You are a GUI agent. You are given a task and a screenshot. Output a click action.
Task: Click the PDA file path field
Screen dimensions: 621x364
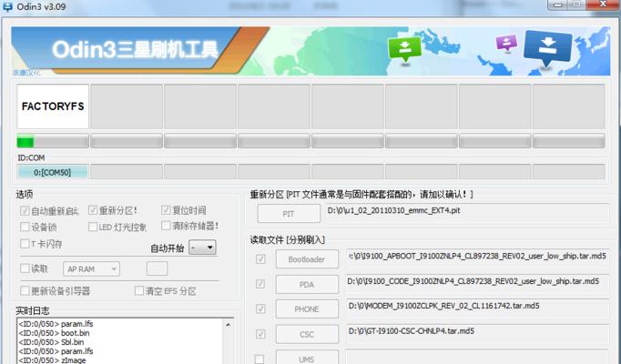[477, 285]
